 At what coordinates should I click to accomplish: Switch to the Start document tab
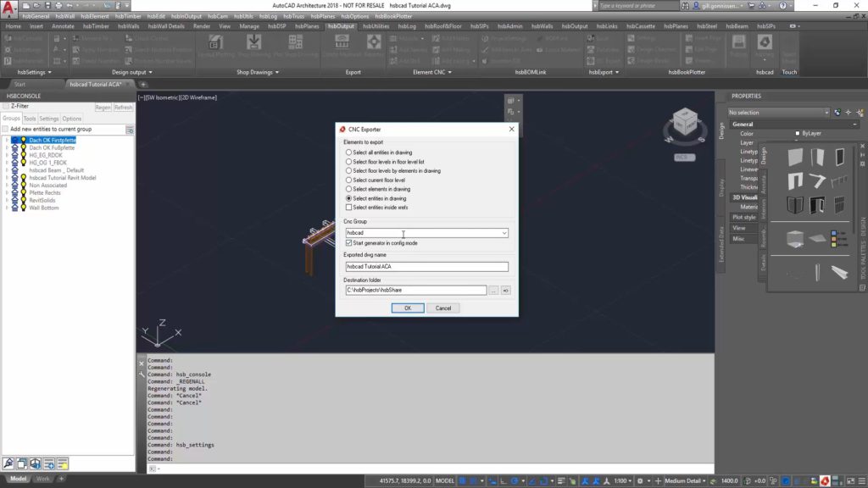point(20,84)
